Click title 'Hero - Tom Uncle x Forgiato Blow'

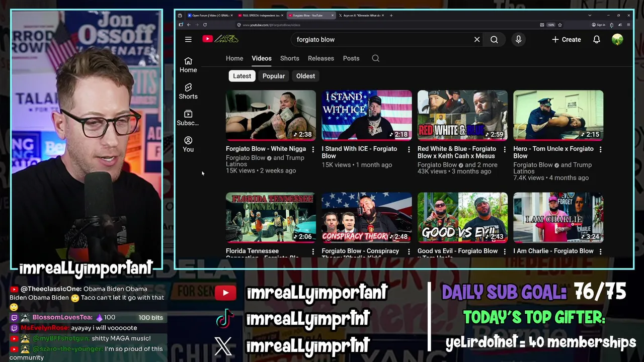(x=553, y=152)
